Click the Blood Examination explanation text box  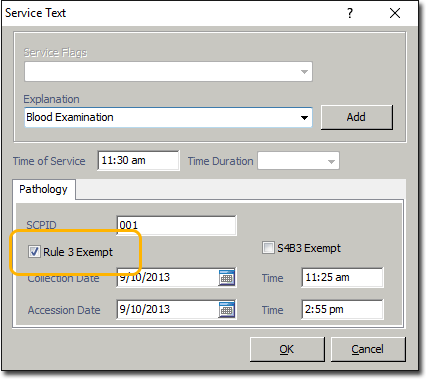tap(161, 117)
